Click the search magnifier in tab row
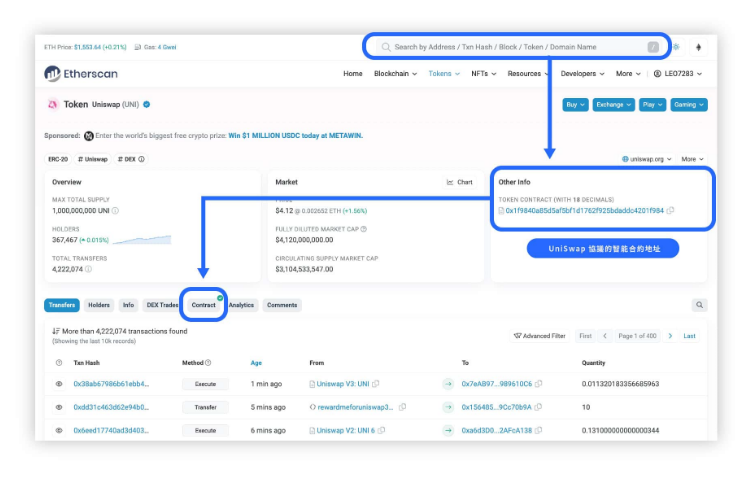Screen dimensions: 747x479 tap(699, 305)
